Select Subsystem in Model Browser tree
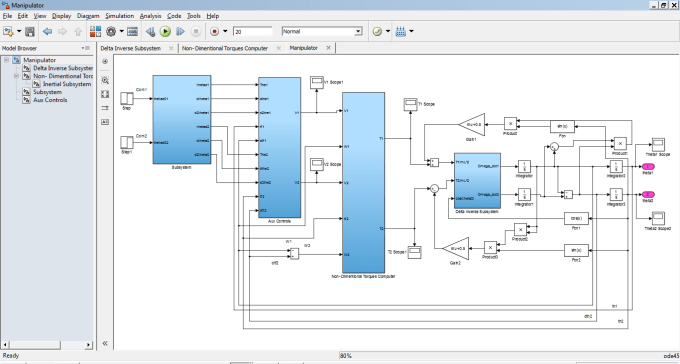The height and width of the screenshot is (364, 680). [47, 92]
